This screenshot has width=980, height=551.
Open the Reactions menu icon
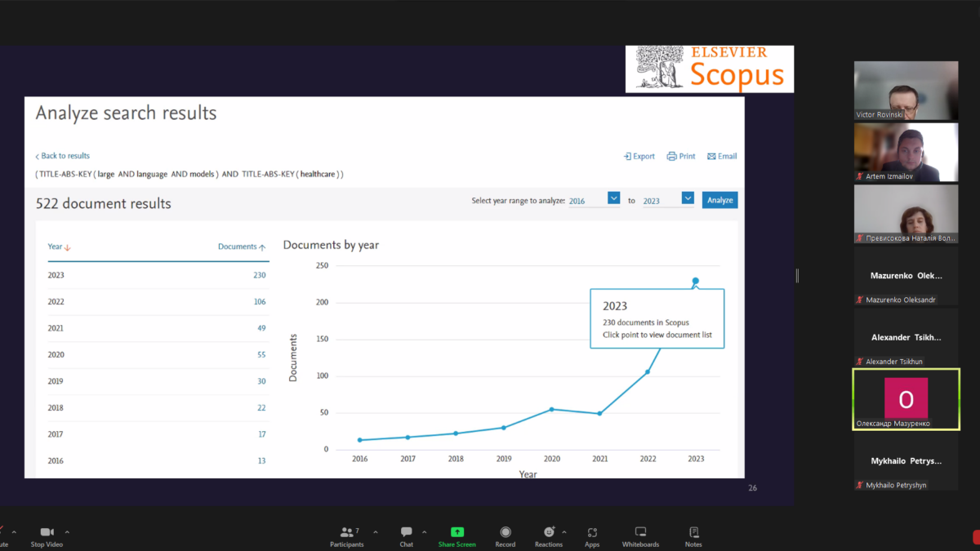[x=549, y=532]
